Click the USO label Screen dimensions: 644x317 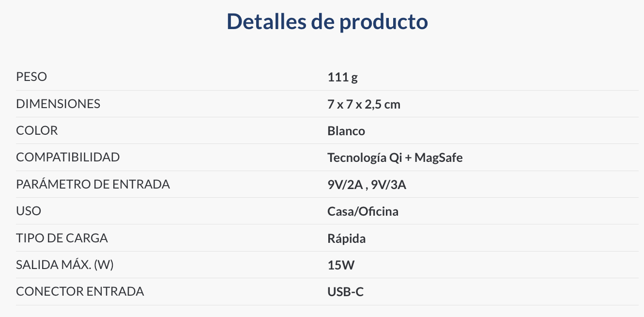(29, 211)
